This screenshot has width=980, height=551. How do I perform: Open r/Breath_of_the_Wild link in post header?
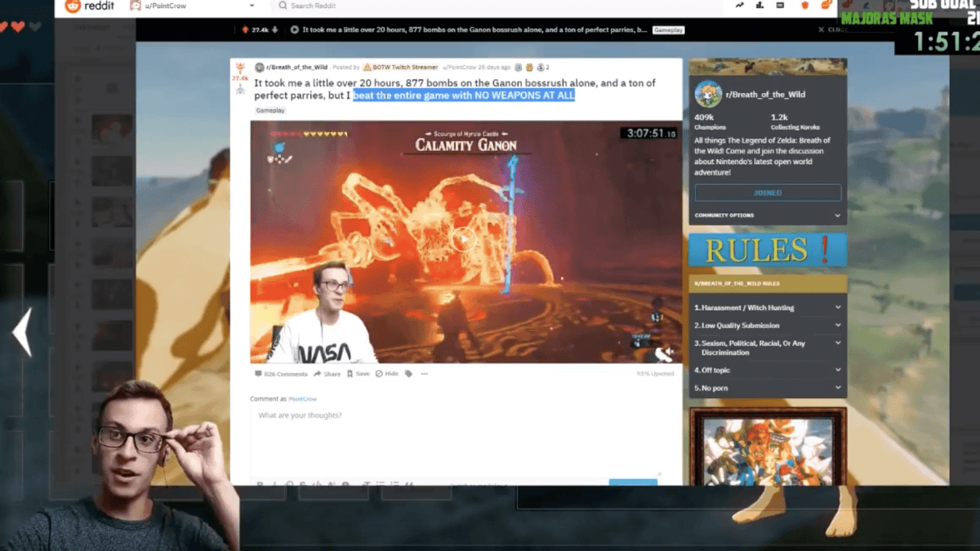298,67
